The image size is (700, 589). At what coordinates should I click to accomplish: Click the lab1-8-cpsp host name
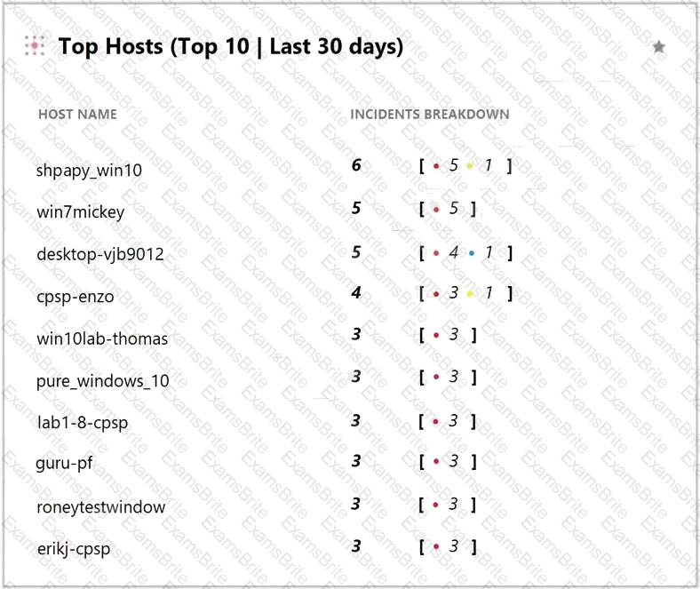(83, 423)
